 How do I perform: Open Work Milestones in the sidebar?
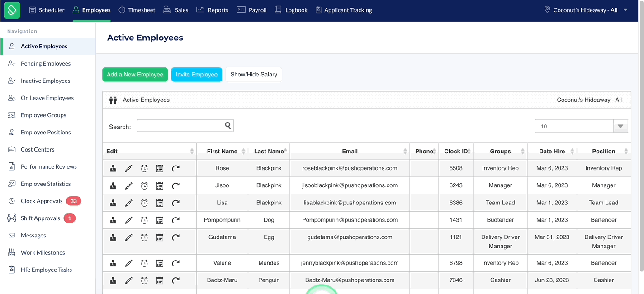[x=43, y=252]
